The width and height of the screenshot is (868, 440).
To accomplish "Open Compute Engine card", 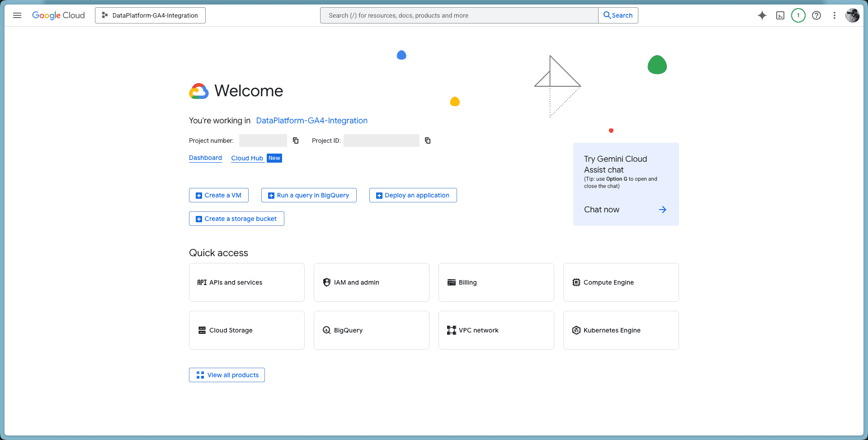I will point(621,282).
